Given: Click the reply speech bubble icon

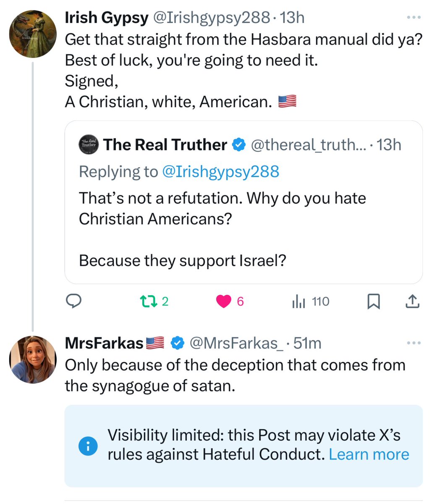Looking at the screenshot, I should [x=74, y=301].
